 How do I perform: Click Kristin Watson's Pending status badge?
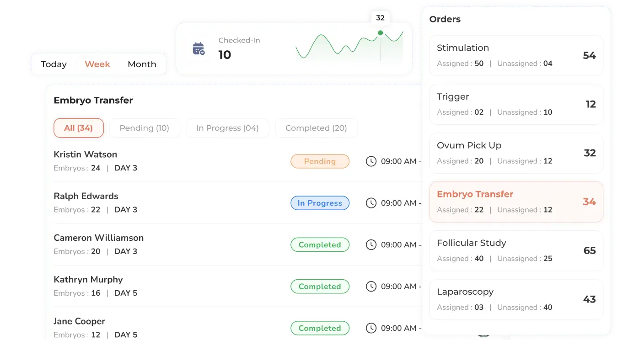coord(320,161)
